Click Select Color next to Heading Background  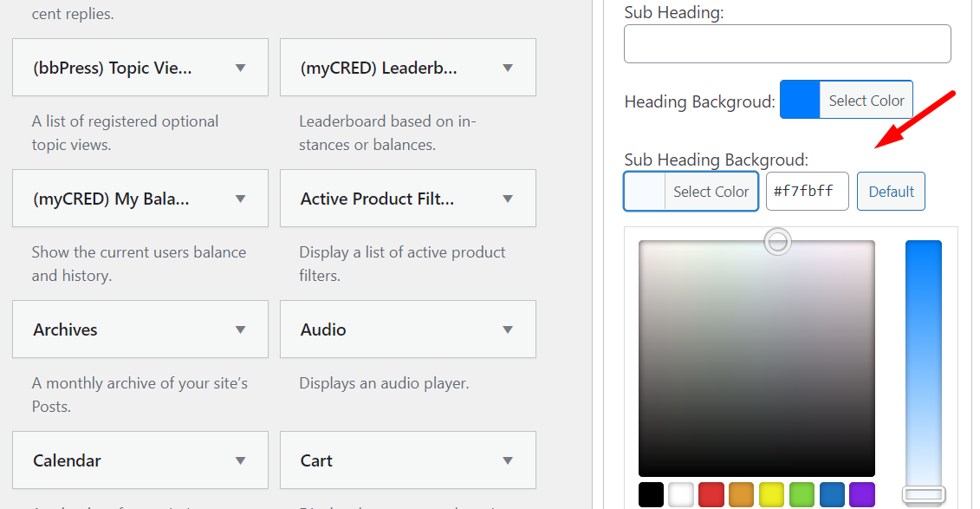click(866, 100)
